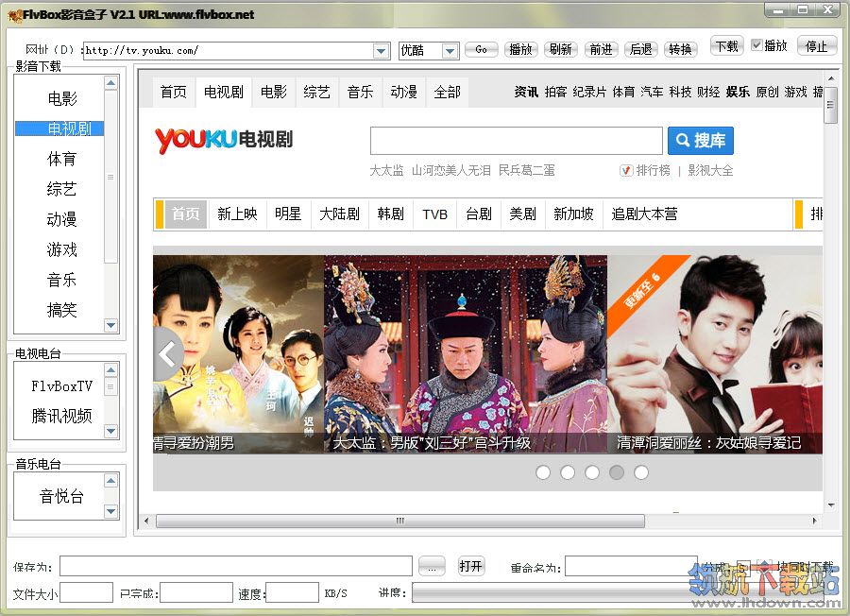850x616 pixels.
Task: Open the 韩剧 category tab
Action: (x=391, y=214)
